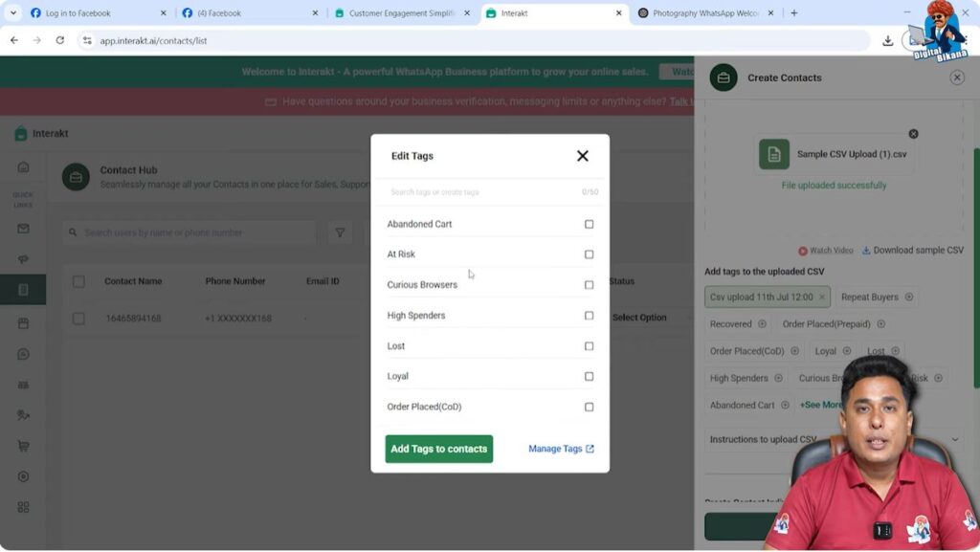Check the Abandoned Cart tag checkbox
This screenshot has height=552, width=980.
point(589,223)
